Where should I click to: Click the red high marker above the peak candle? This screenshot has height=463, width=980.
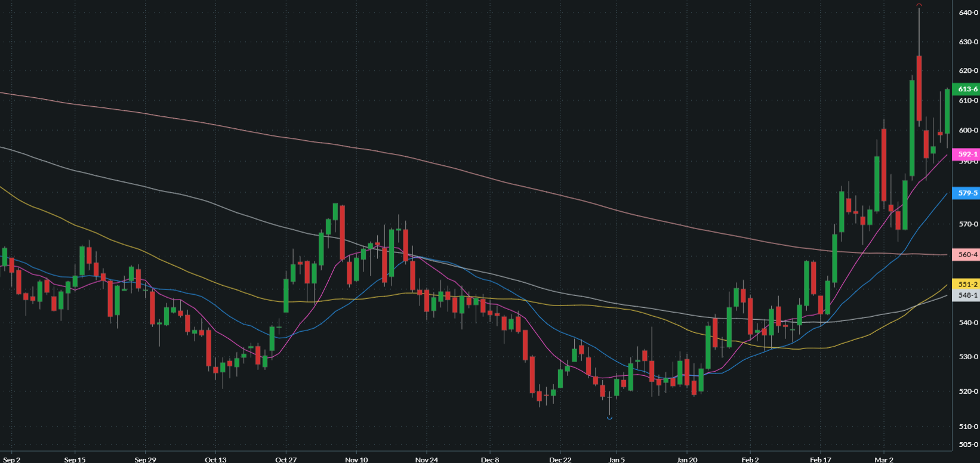919,5
